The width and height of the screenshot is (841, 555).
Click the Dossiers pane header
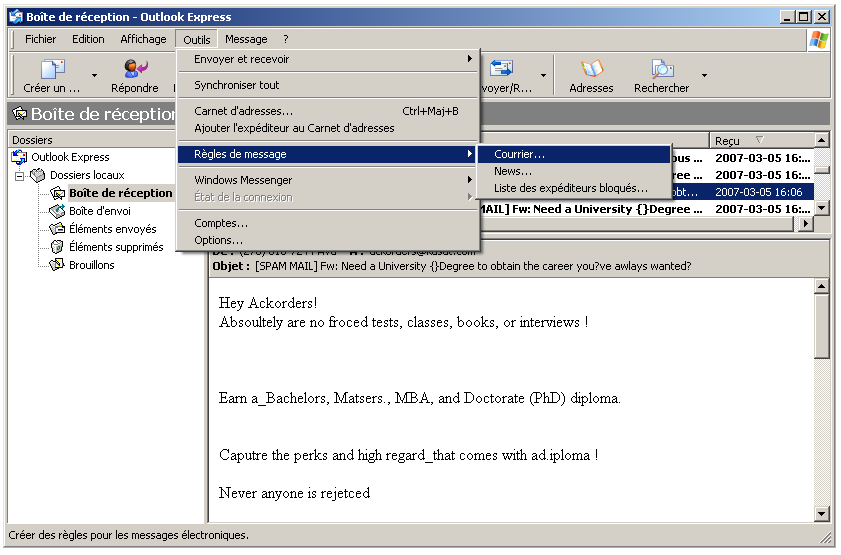click(x=91, y=140)
